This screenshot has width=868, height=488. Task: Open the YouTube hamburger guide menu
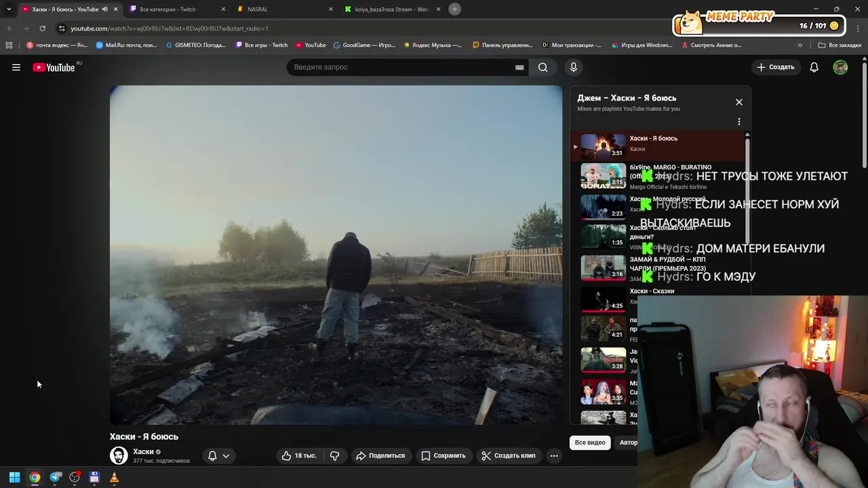16,67
